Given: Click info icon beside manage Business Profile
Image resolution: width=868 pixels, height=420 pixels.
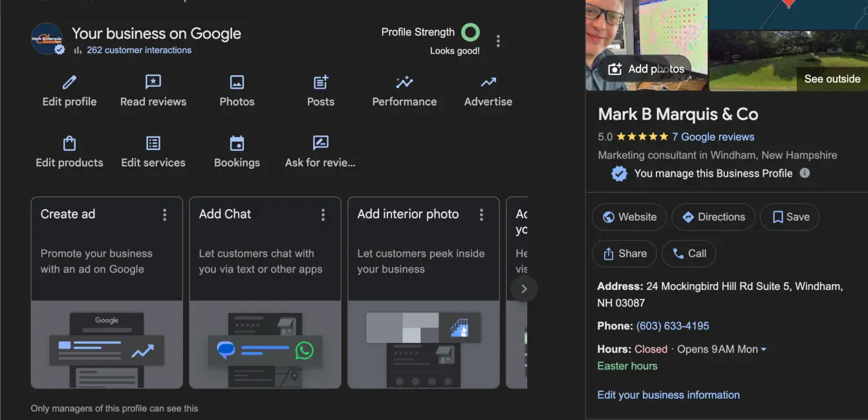Looking at the screenshot, I should 805,173.
